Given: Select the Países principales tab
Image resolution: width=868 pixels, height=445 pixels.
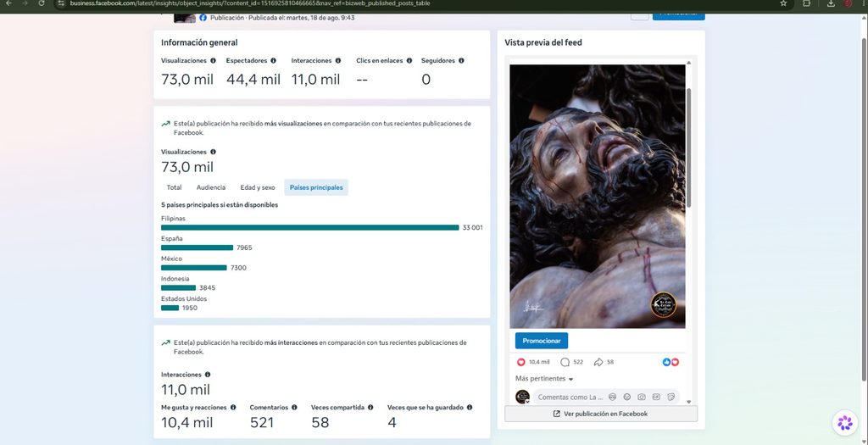Looking at the screenshot, I should (316, 187).
